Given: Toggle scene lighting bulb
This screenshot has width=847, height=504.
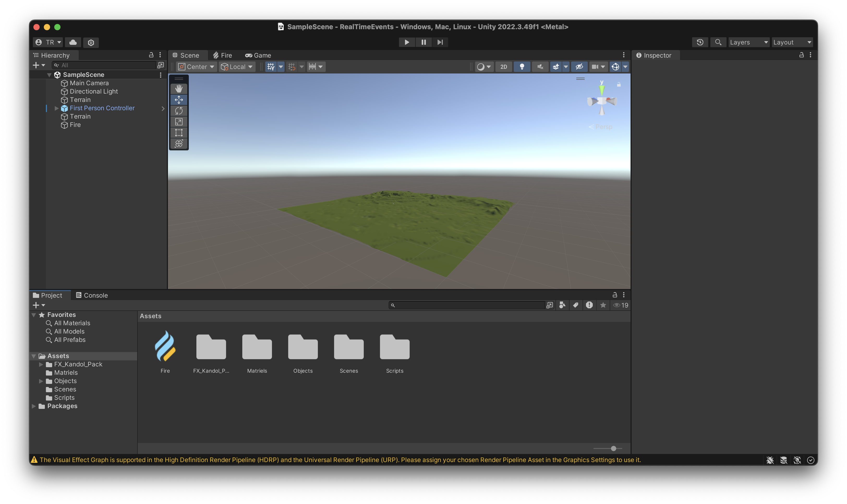Looking at the screenshot, I should (x=522, y=66).
